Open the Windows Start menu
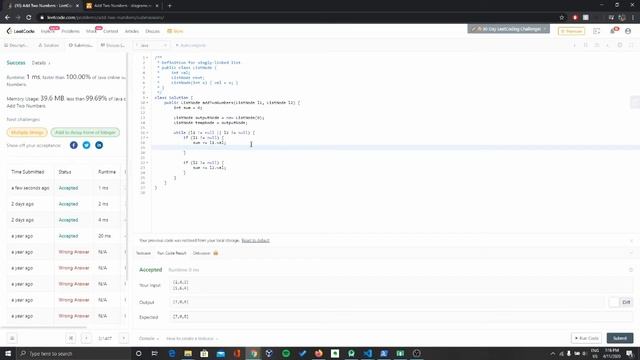The width and height of the screenshot is (640, 360). point(8,353)
